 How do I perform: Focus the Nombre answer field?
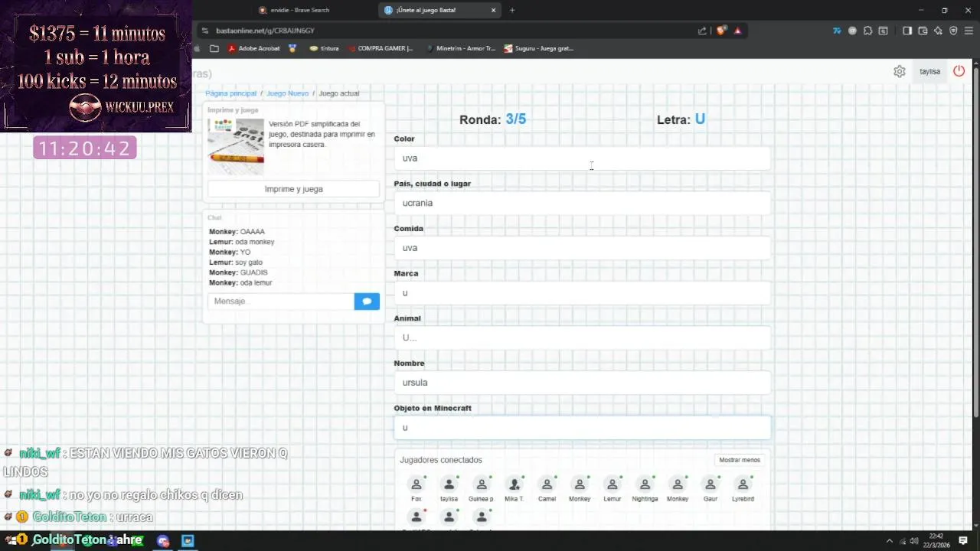tap(582, 383)
